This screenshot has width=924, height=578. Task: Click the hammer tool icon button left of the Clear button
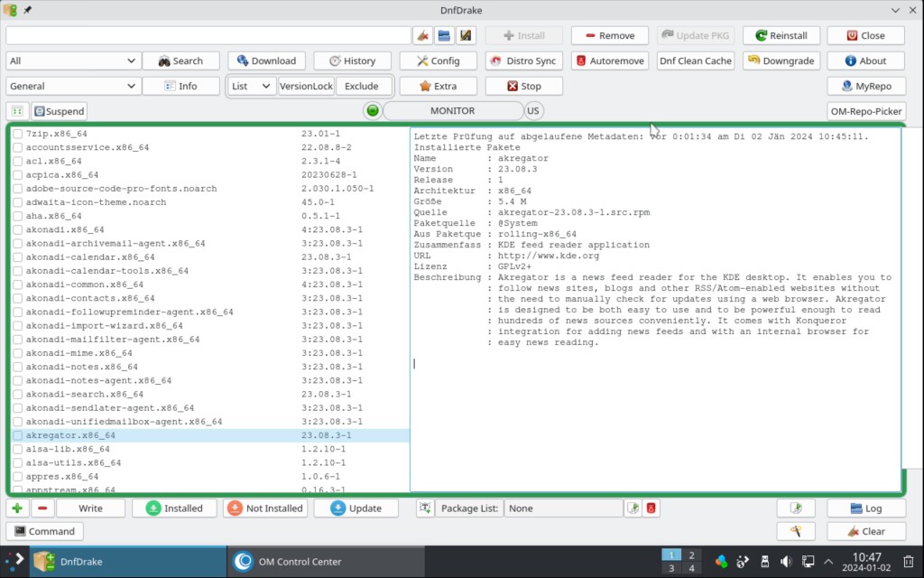point(796,531)
